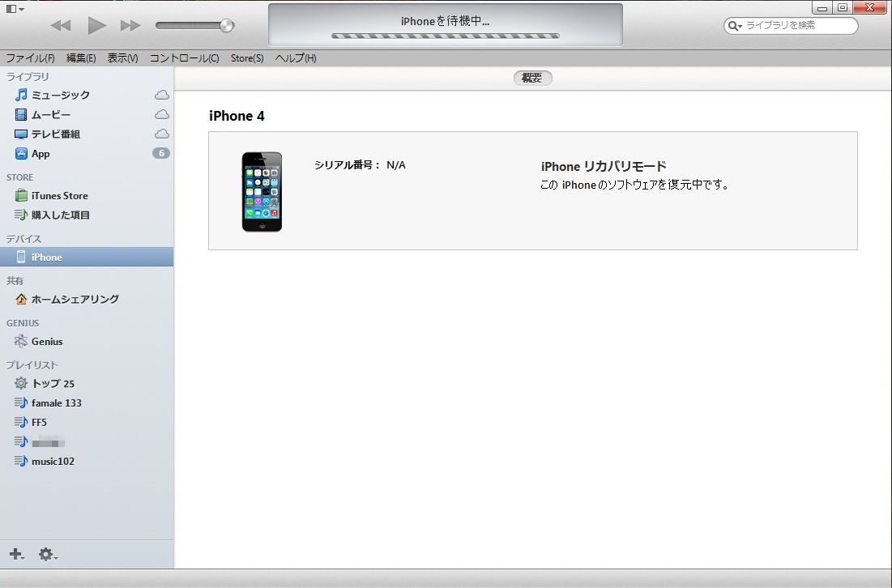Image resolution: width=892 pixels, height=588 pixels.
Task: Click the Top 25 gear icon
Action: tap(21, 383)
